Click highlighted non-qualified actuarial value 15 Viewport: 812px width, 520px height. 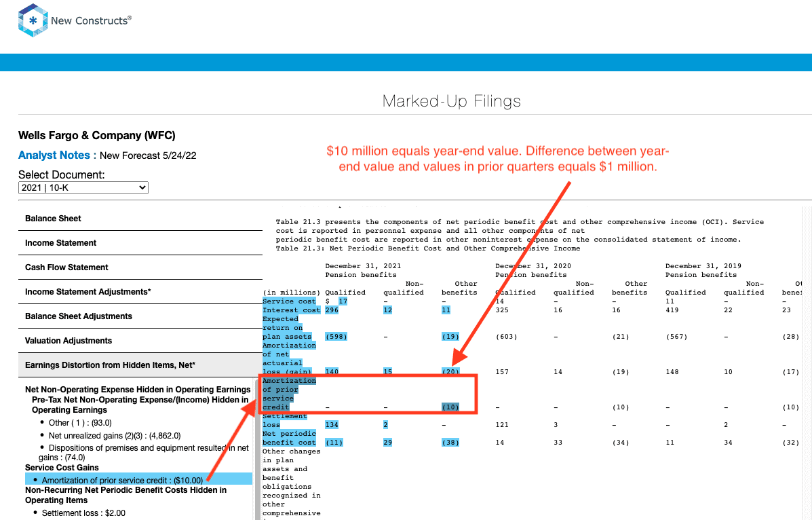click(x=387, y=371)
